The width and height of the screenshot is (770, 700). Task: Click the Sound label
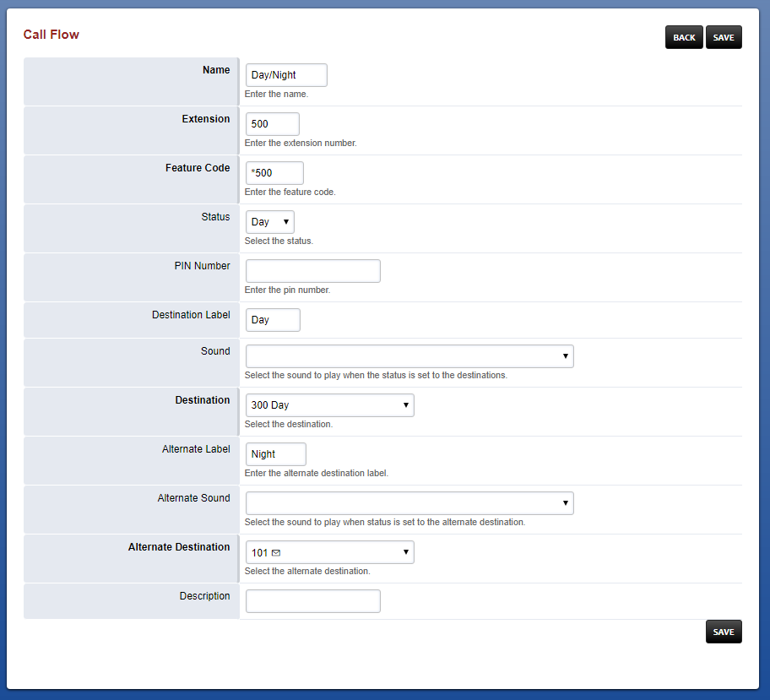point(215,351)
